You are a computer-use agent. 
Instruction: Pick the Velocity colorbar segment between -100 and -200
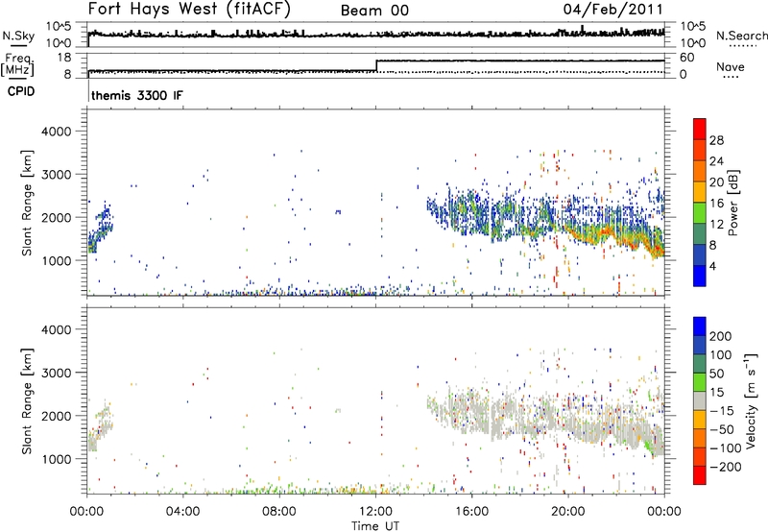[700, 457]
